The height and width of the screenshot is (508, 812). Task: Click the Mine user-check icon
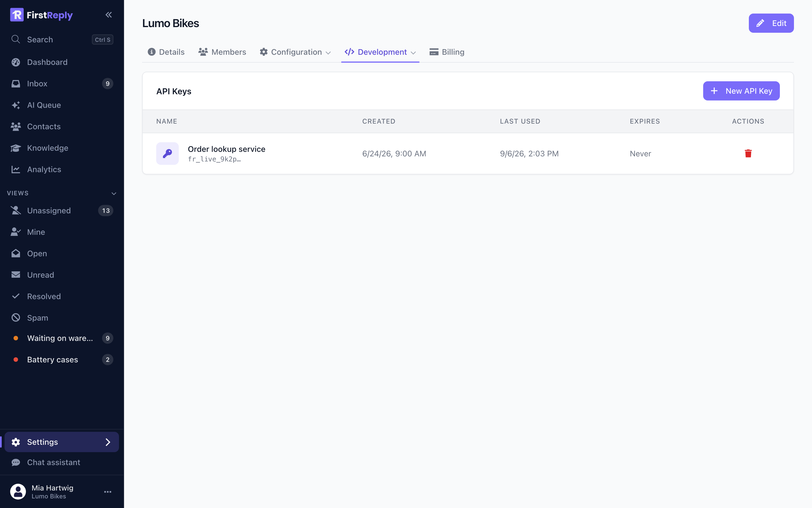[16, 232]
